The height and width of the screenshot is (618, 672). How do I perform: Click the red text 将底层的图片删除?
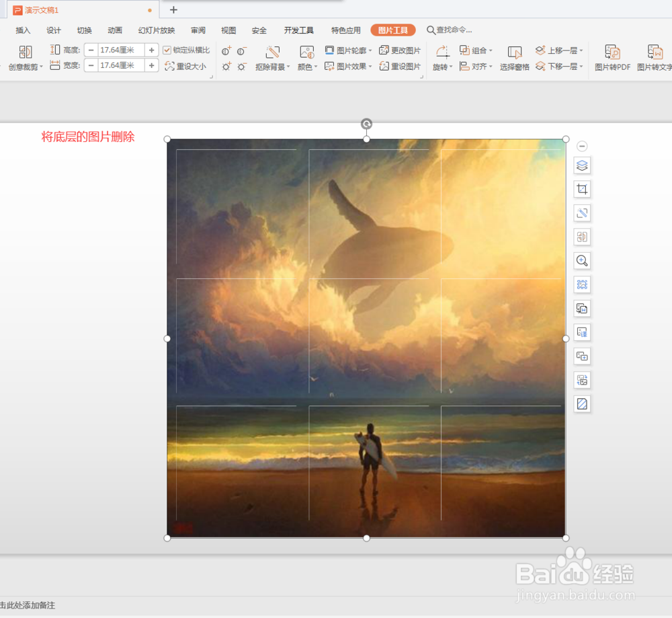click(88, 137)
